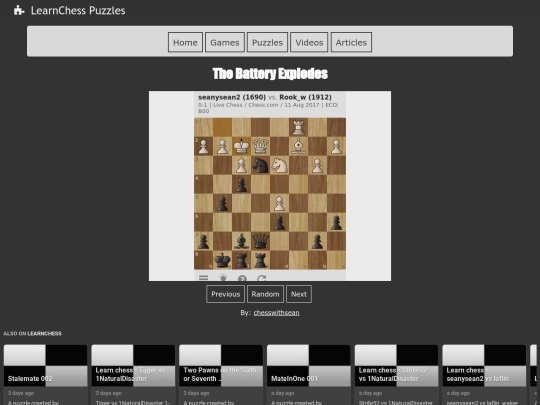Click the circular arrow reset icon
The height and width of the screenshot is (405, 540).
262,278
